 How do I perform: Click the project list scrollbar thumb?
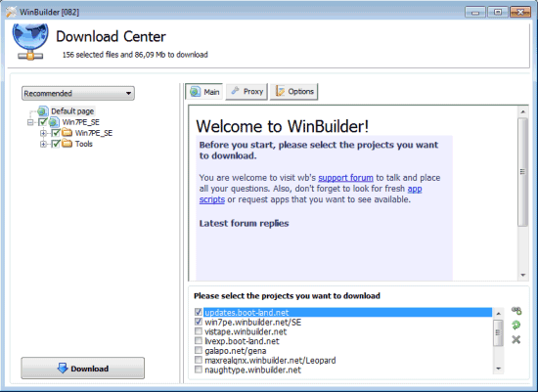499,332
